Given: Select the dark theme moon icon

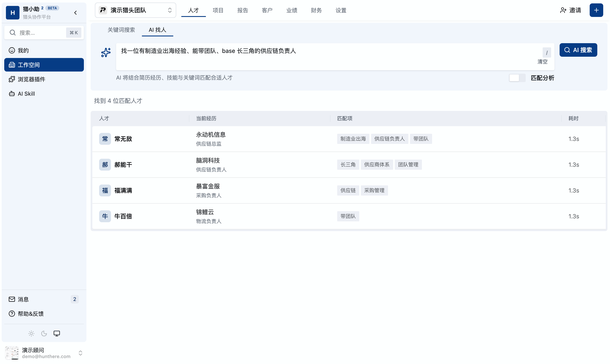Looking at the screenshot, I should (x=44, y=333).
